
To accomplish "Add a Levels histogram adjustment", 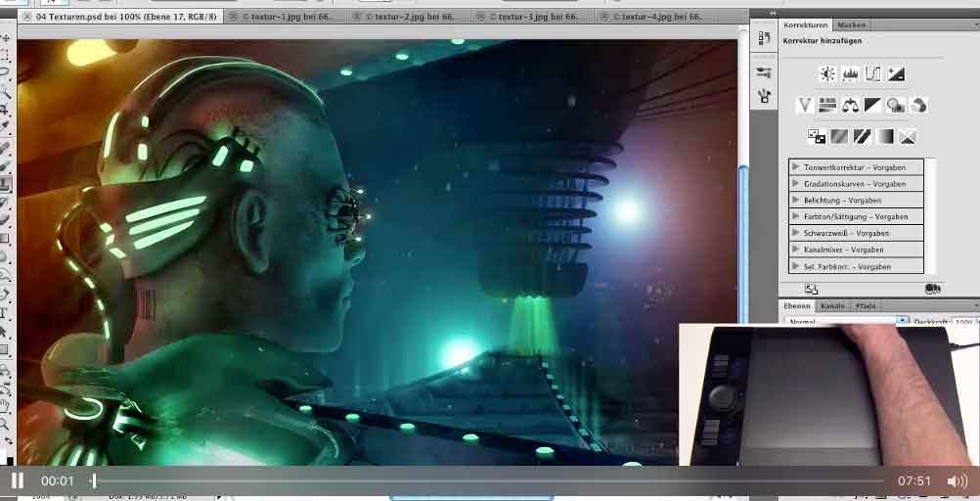I will point(850,74).
